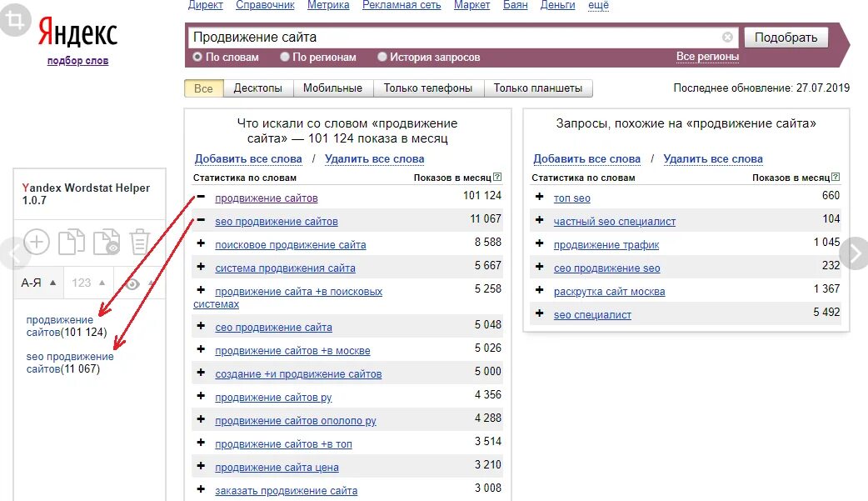
Task: Add 'продвижение сайта +в поисковых системах' via plus icon
Action: pos(201,290)
